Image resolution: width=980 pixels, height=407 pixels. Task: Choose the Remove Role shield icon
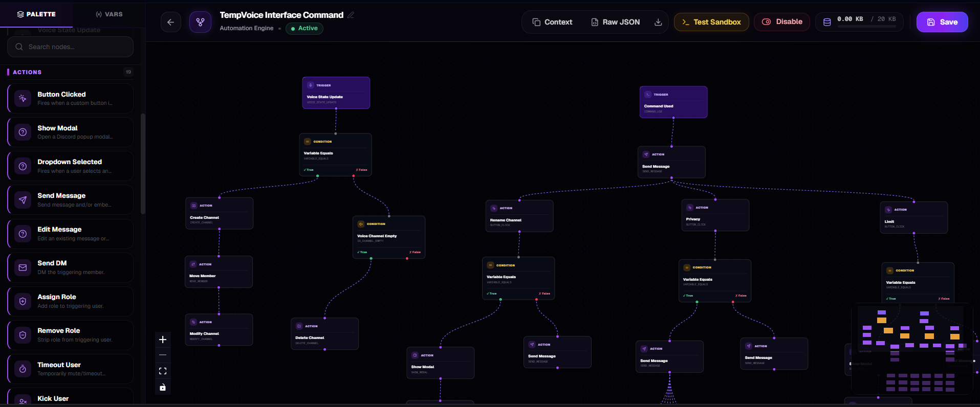23,335
